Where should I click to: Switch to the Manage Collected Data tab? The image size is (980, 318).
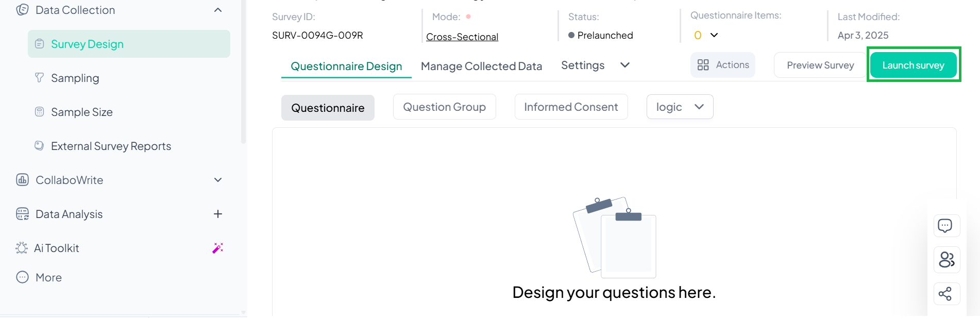click(x=481, y=66)
